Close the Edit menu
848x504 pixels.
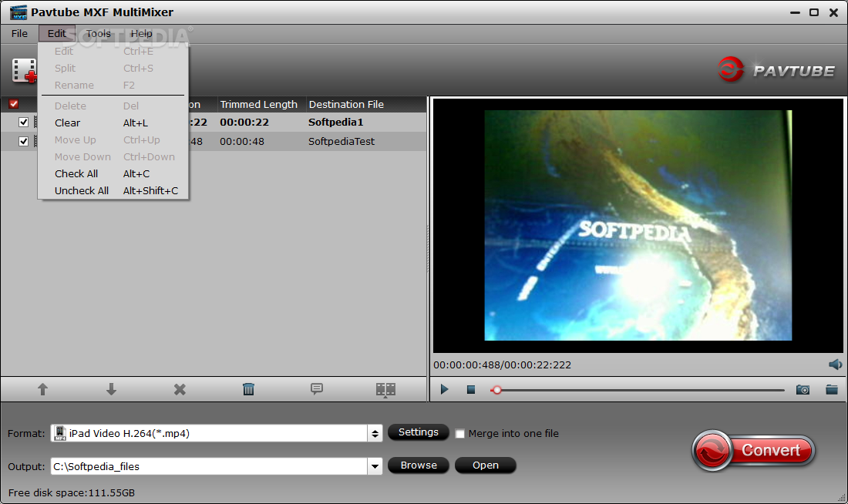pyautogui.click(x=57, y=34)
